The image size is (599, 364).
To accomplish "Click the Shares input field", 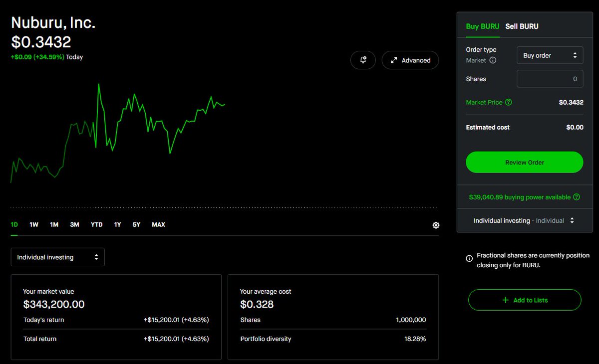I will coord(550,79).
